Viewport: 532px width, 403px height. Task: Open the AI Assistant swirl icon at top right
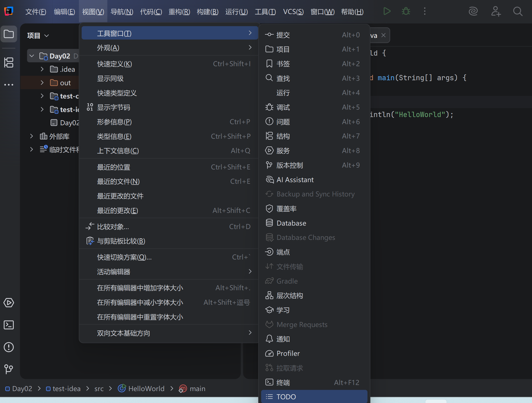pos(473,11)
